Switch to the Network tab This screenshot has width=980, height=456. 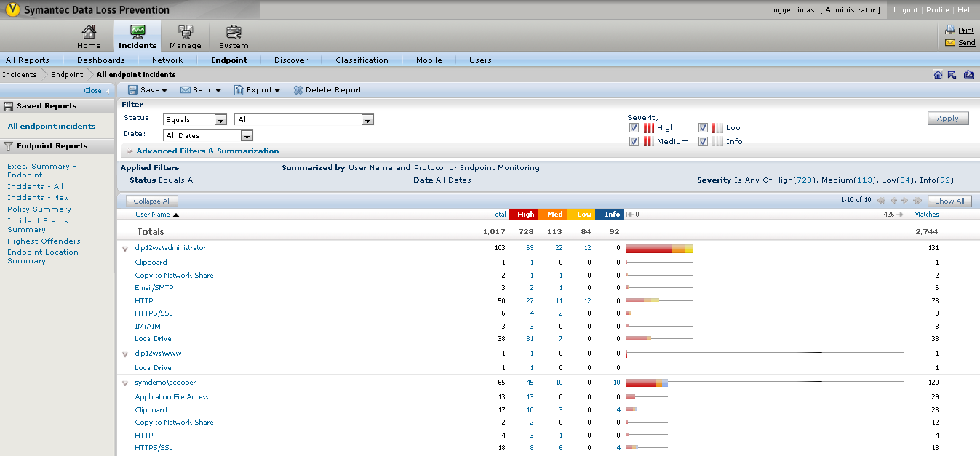(x=167, y=60)
